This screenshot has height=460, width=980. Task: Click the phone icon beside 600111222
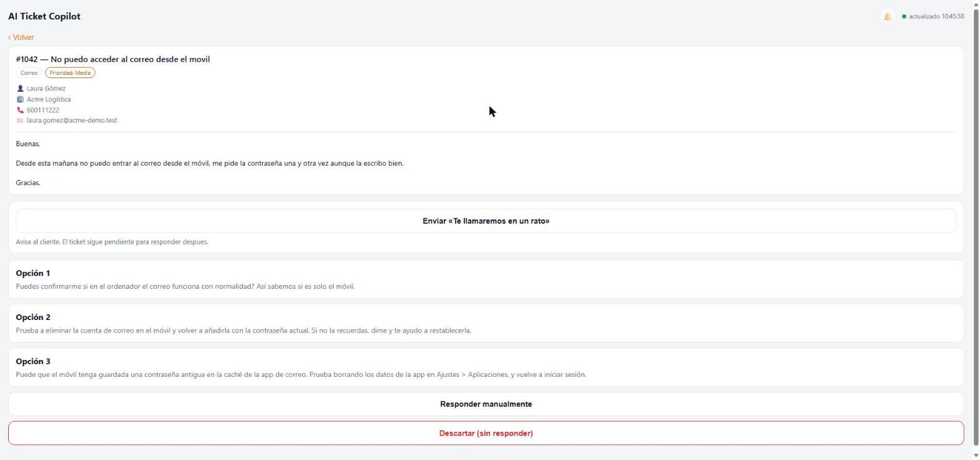point(20,110)
